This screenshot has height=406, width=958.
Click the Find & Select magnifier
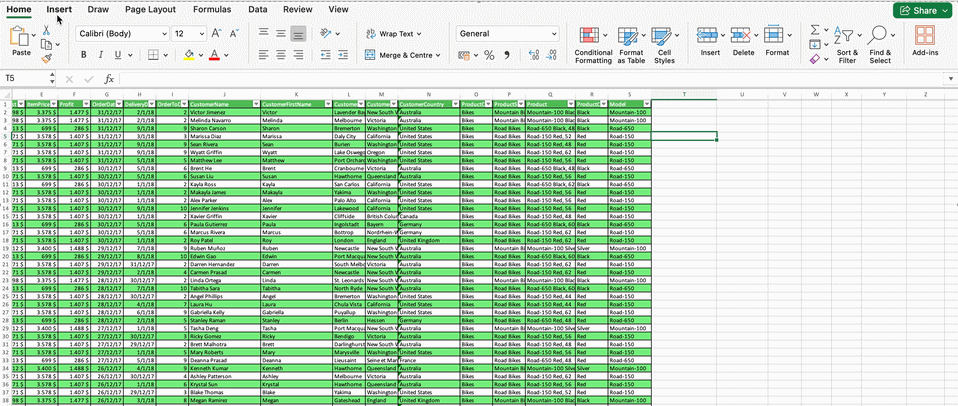coord(880,44)
